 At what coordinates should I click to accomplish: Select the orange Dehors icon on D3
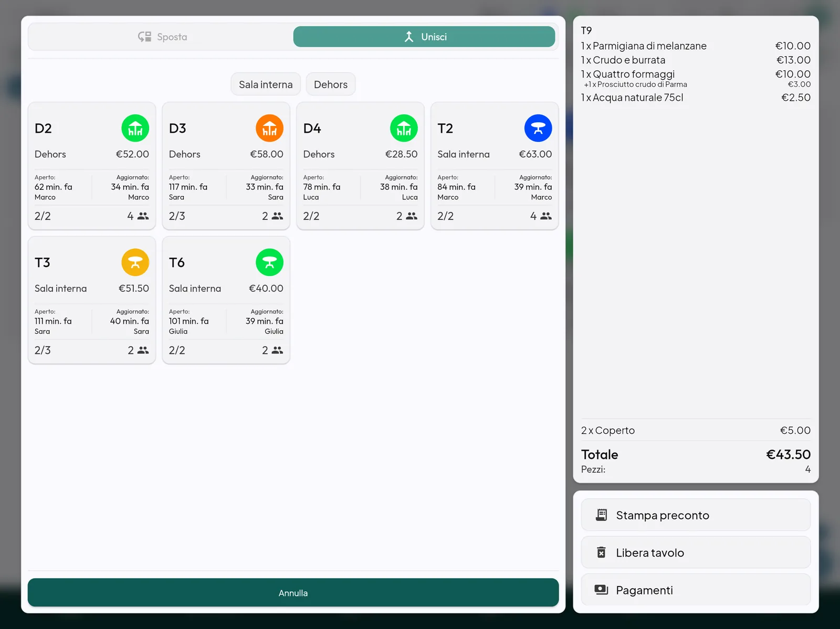click(269, 128)
